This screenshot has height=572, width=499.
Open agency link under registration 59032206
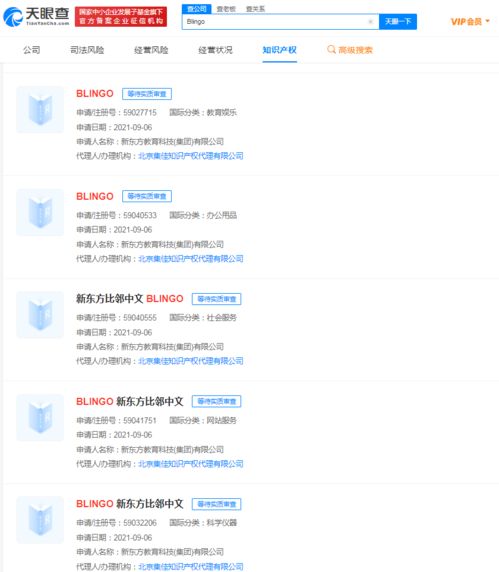click(x=191, y=567)
